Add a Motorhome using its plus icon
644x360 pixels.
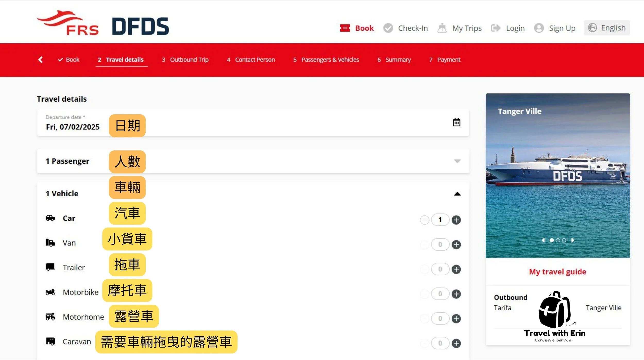click(x=456, y=319)
